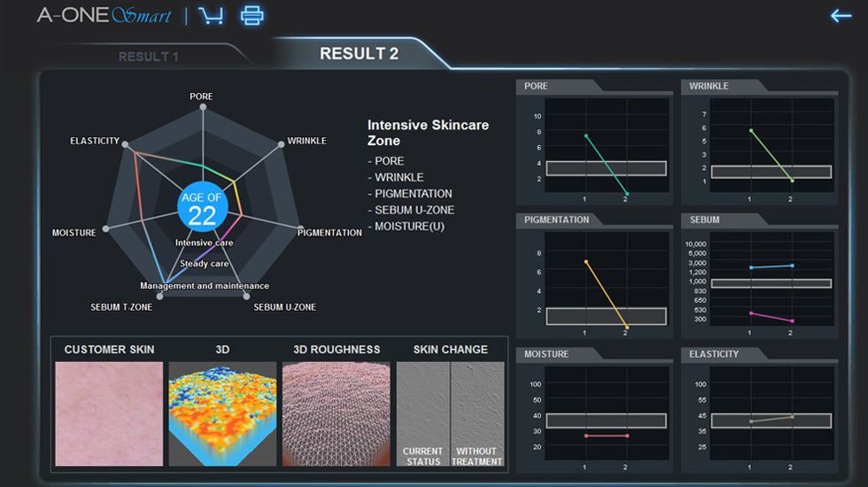Viewport: 868px width, 487px height.
Task: Click the ELASTICITY point on radar chart
Action: (126, 143)
